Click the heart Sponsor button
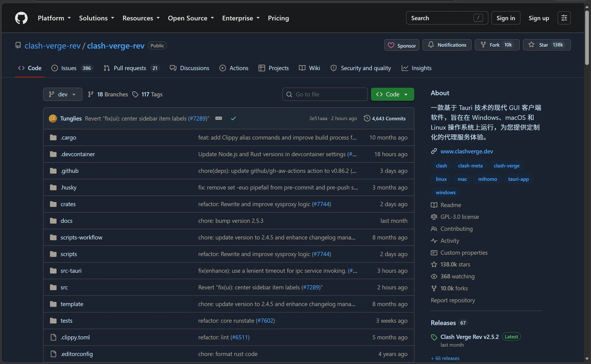Screen dimensions: 591x364 [x=401, y=45]
